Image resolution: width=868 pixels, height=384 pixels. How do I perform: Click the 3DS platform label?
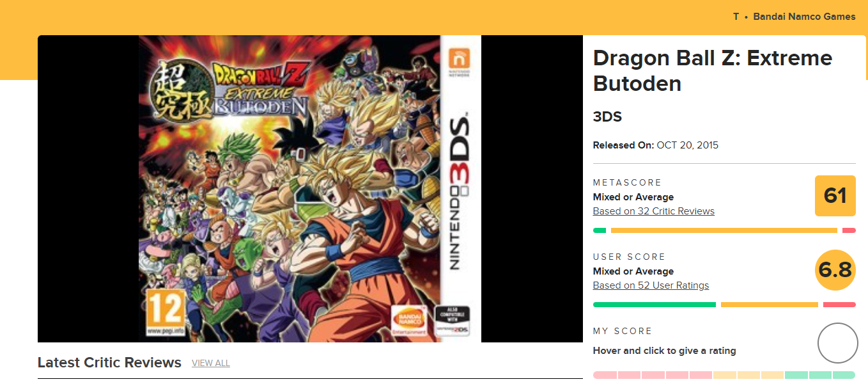(607, 117)
